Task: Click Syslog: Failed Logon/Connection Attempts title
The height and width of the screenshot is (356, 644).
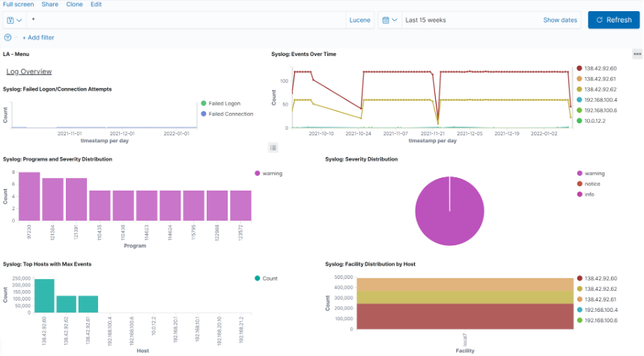Action: tap(57, 89)
